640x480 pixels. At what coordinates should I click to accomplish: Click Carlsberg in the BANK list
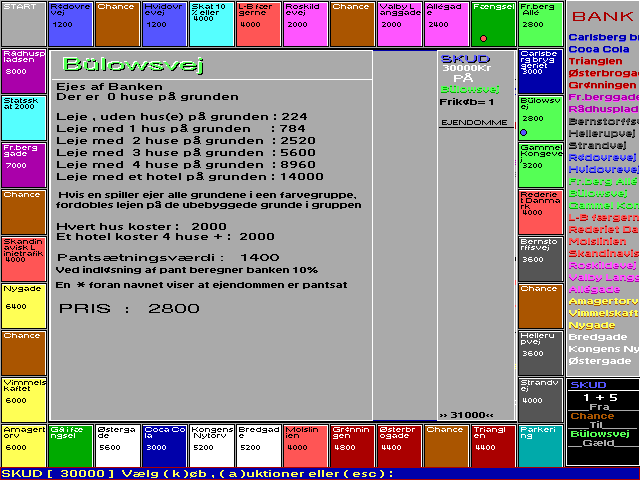(x=603, y=37)
